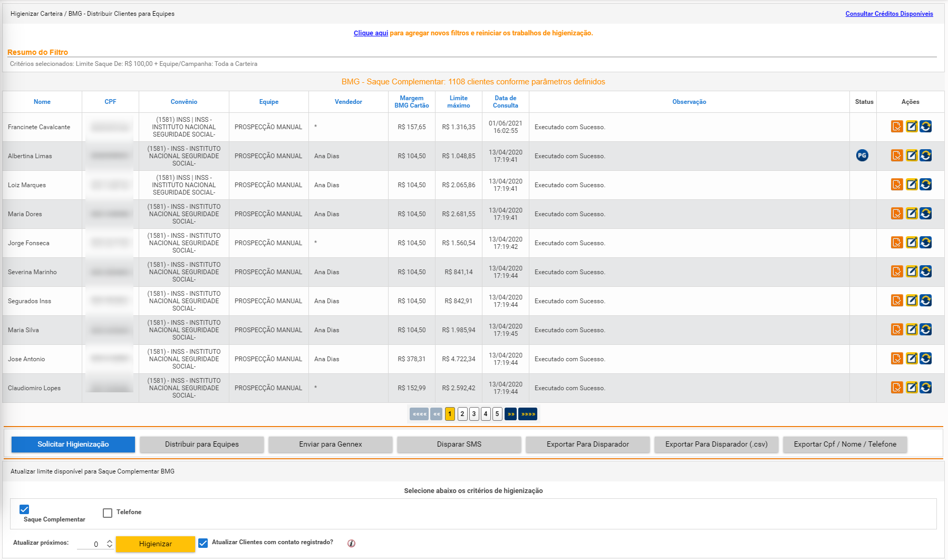Sort by Data de Consulta column header
Screen dimensions: 948x560
506,102
